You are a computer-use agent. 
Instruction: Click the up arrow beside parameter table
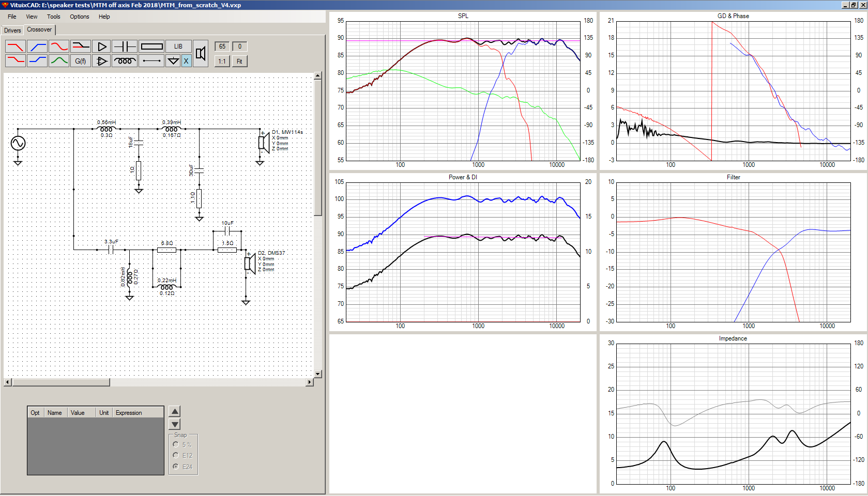[x=175, y=411]
